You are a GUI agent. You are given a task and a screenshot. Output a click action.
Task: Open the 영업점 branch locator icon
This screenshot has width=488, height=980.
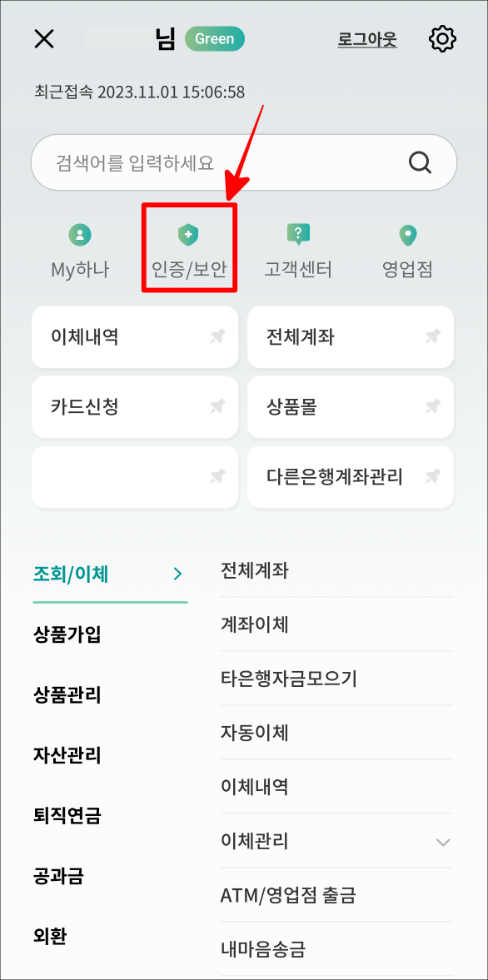pyautogui.click(x=406, y=235)
